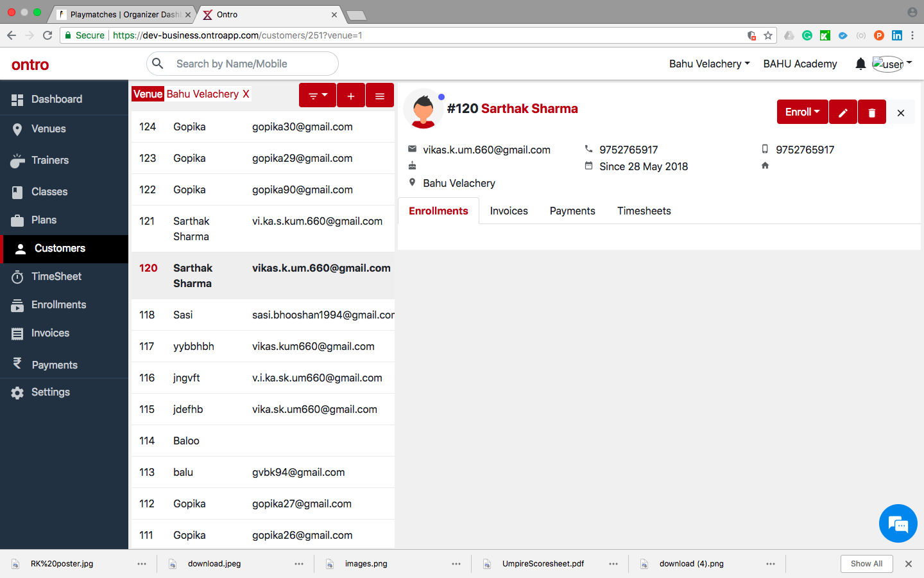Image resolution: width=924 pixels, height=578 pixels.
Task: Click email vikas.k.um.660@gmail.com in details
Action: (x=486, y=150)
